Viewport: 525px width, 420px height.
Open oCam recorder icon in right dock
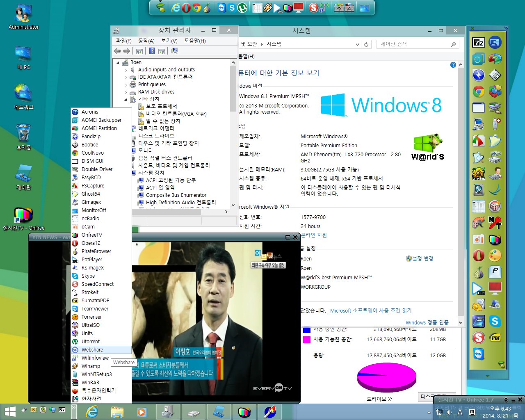click(x=479, y=239)
